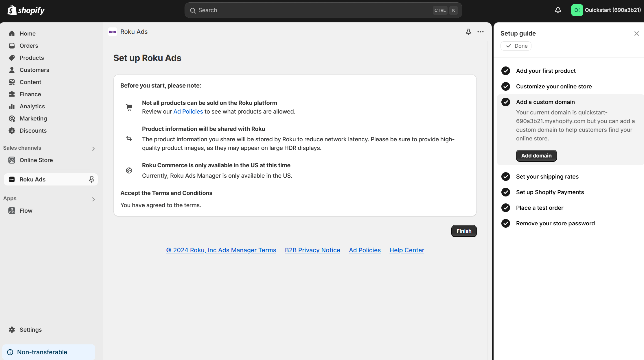Pin the Roku Ads app from the header
The width and height of the screenshot is (644, 360).
468,32
